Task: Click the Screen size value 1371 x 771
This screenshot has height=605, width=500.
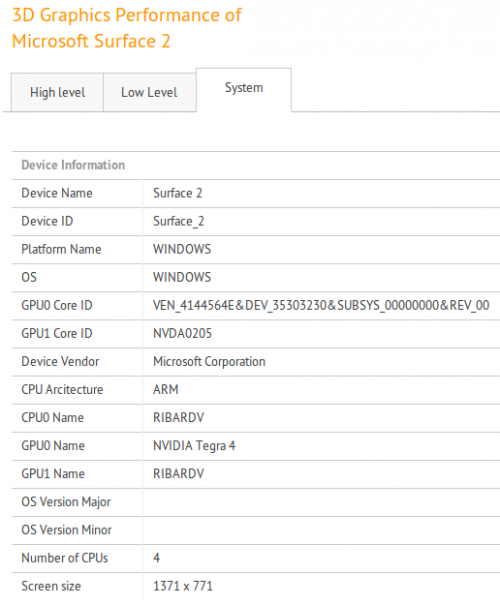Action: (x=183, y=586)
